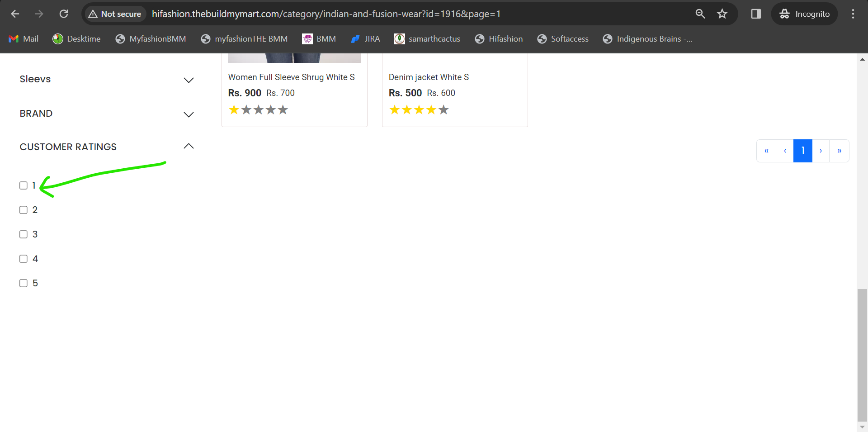Viewport: 868px width, 432px height.
Task: Check the rating 2 checkbox
Action: click(24, 210)
